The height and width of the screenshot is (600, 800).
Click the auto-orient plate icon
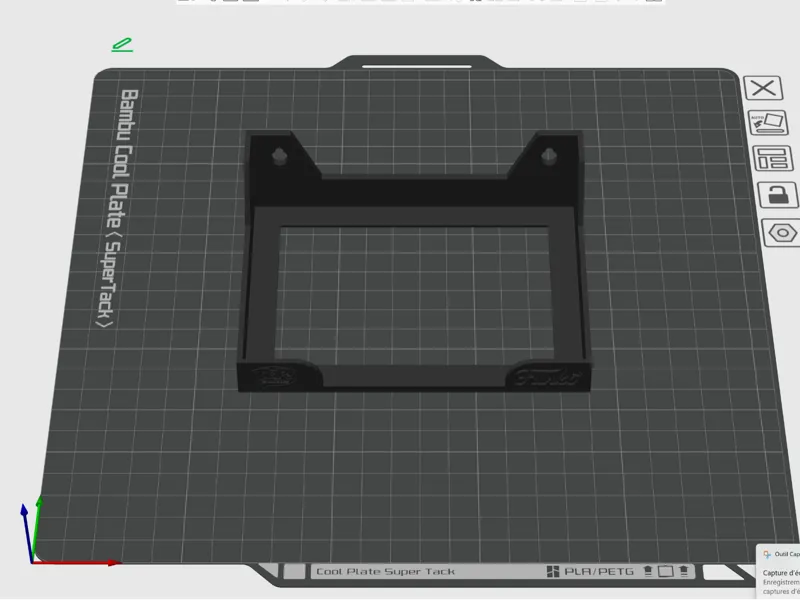point(768,122)
